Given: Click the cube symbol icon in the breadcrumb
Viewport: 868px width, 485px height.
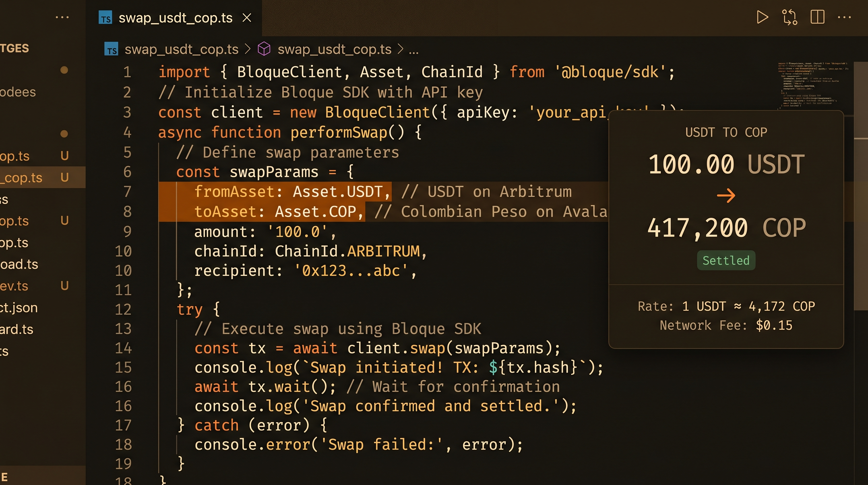Looking at the screenshot, I should [x=264, y=49].
